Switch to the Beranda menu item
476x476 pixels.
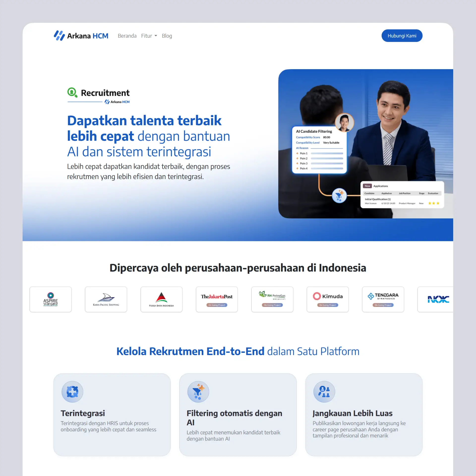point(127,36)
